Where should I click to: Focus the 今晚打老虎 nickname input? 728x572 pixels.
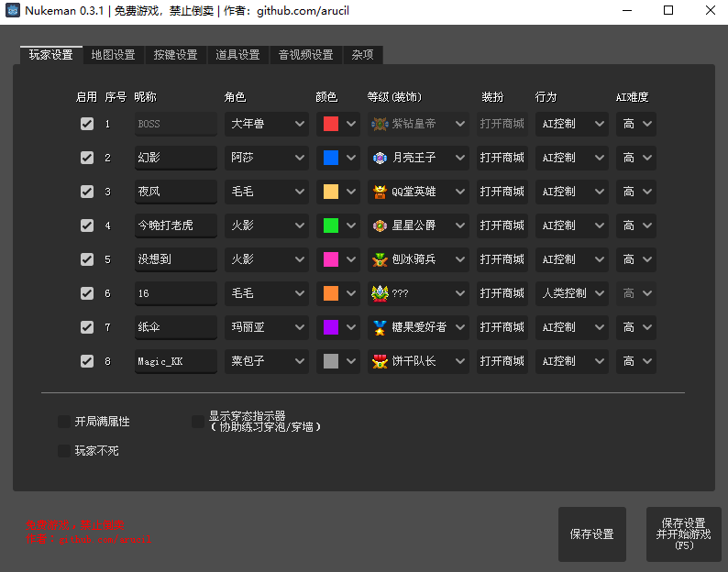coord(176,225)
